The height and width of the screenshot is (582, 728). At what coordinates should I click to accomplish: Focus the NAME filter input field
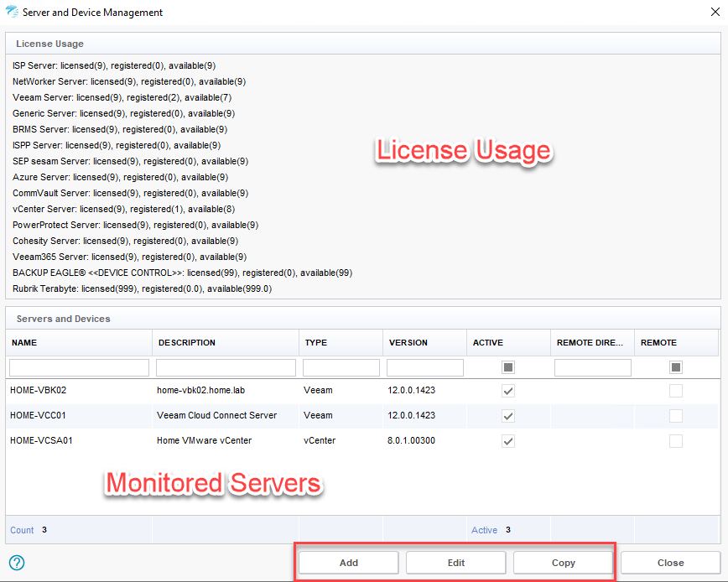79,367
